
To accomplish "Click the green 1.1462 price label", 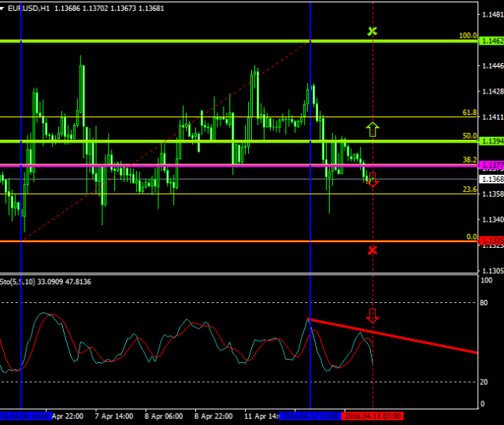I will (491, 40).
